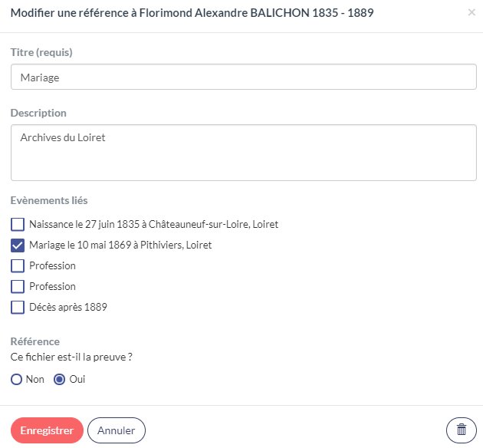Screen dimensions: 483x448
Task: Click the "Titre (requis)" field label
Action: pos(47,52)
